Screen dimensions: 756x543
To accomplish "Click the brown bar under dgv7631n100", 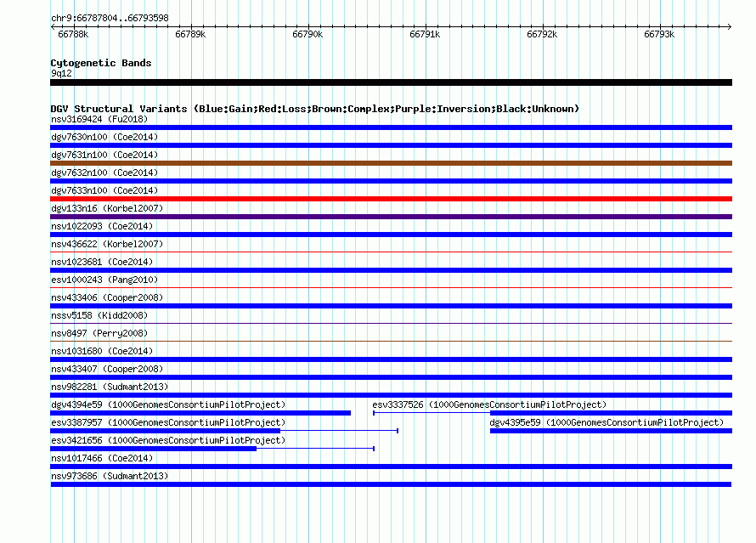I will pos(391,163).
